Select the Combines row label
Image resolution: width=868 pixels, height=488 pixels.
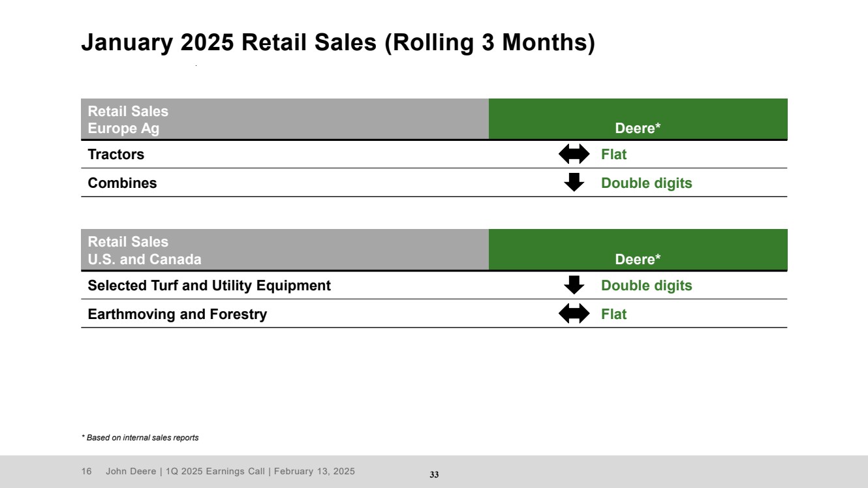[122, 183]
